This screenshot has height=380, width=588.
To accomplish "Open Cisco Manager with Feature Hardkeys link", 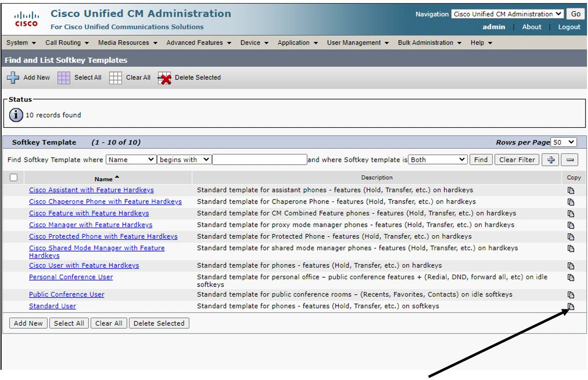I will pos(91,225).
